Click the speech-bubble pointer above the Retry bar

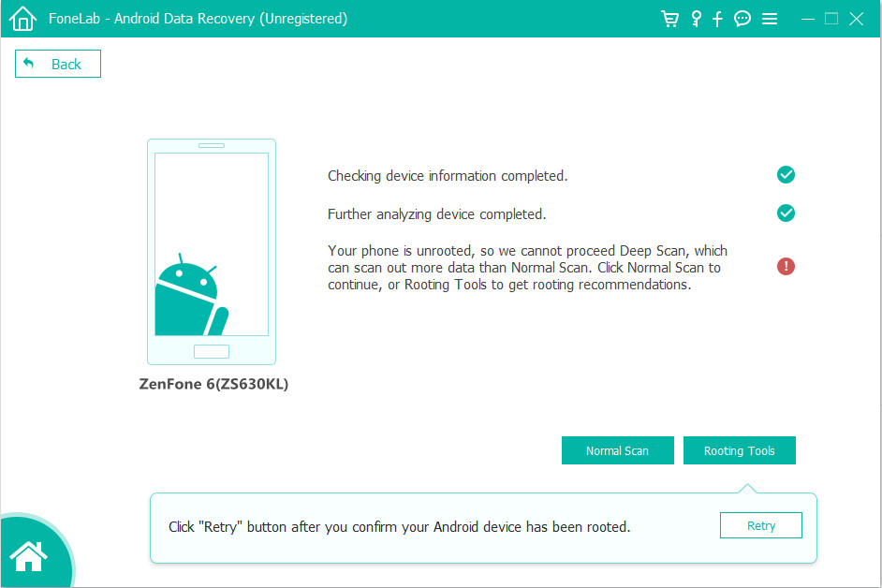(x=746, y=486)
